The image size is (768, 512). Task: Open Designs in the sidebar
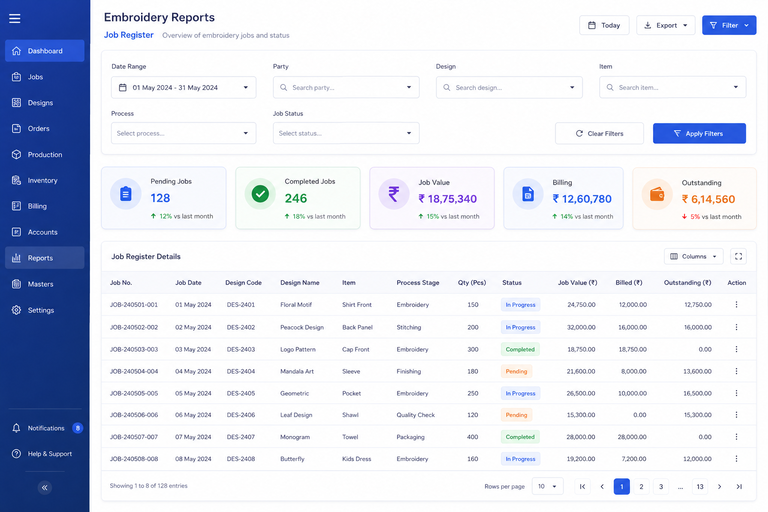[45, 103]
